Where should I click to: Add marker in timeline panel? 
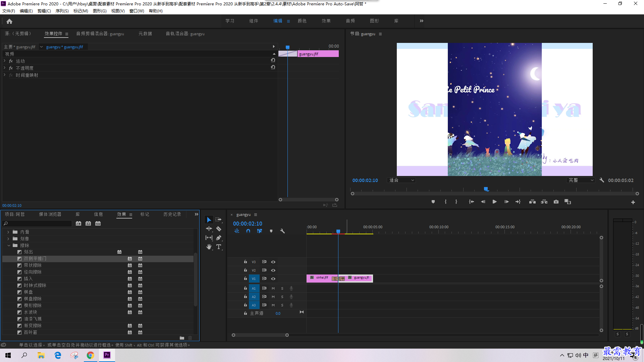tap(271, 231)
